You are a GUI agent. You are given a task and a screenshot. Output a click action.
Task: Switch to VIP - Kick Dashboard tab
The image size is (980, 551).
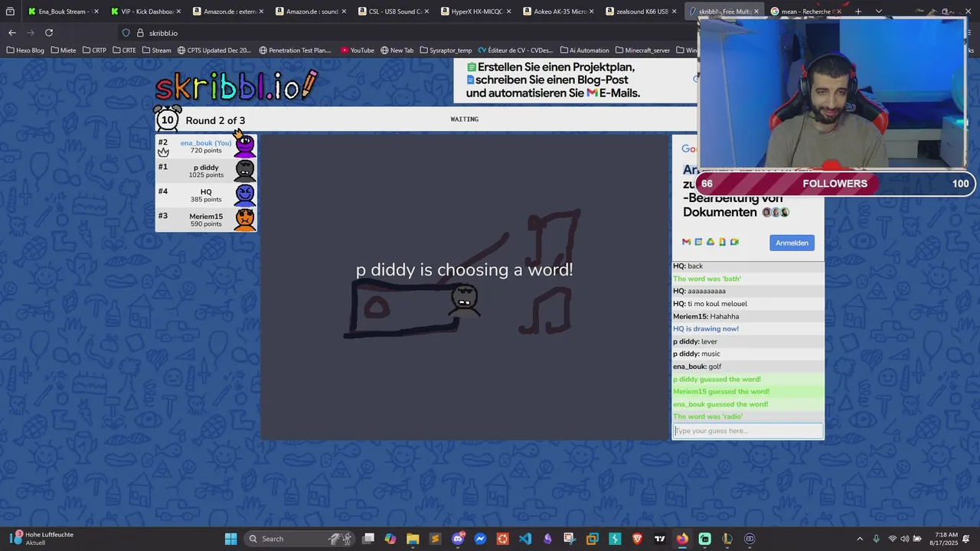(145, 11)
